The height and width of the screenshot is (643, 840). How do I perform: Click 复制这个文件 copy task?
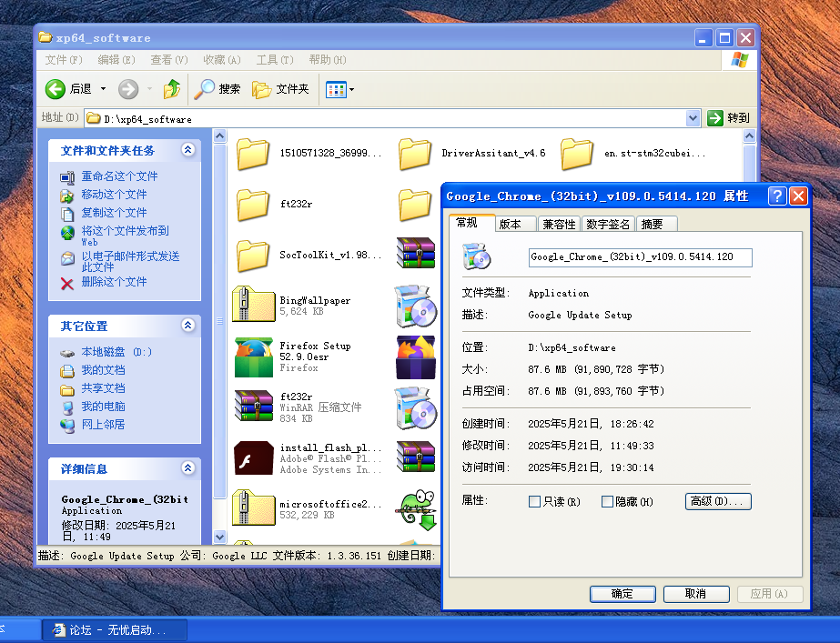[x=114, y=213]
